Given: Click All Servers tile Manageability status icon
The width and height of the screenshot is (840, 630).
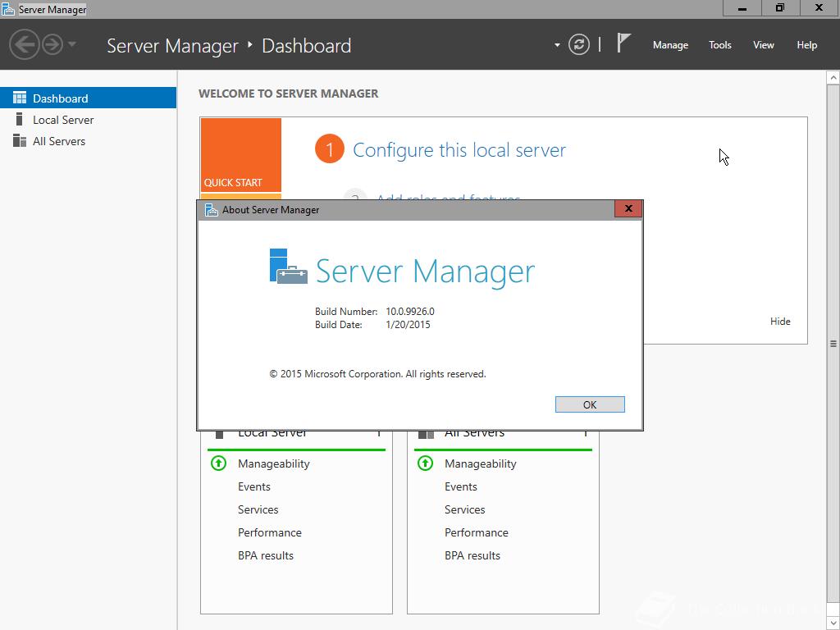Looking at the screenshot, I should pos(425,463).
